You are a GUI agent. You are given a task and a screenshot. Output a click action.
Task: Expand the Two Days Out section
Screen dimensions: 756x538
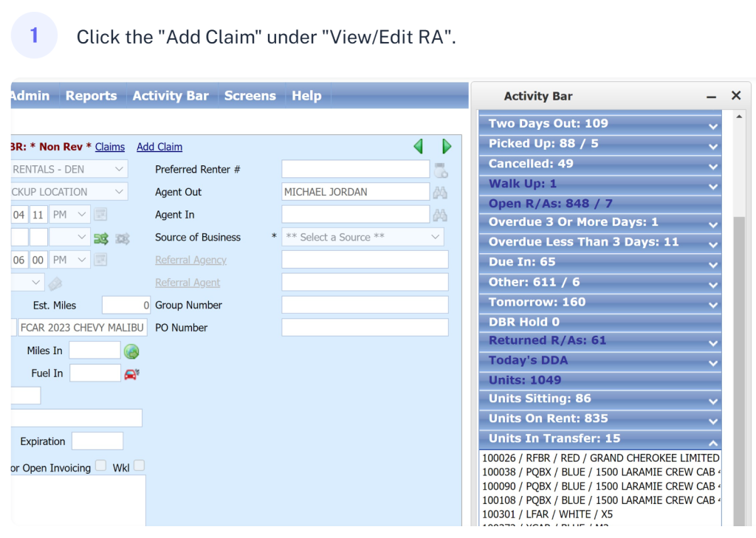pos(712,125)
